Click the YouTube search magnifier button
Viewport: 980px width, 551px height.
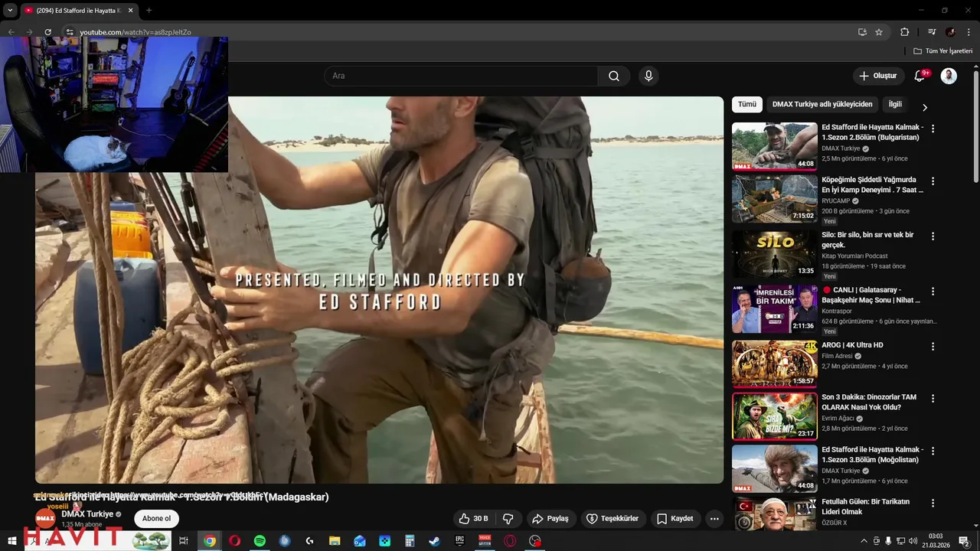tap(614, 76)
